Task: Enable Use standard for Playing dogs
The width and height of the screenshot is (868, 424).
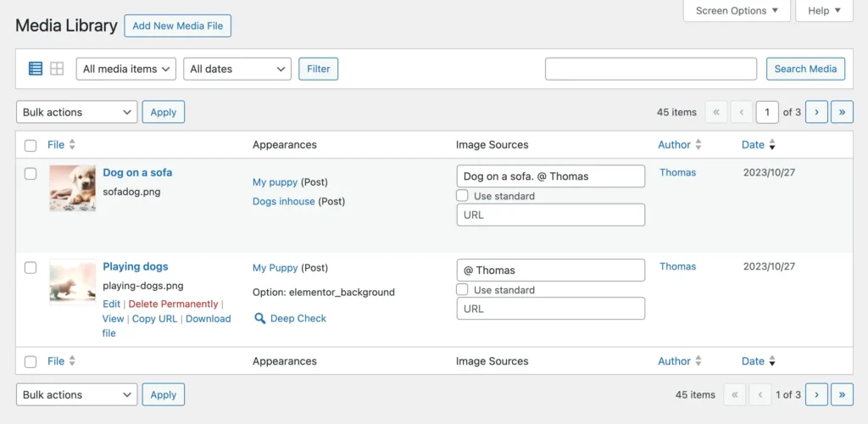Action: click(462, 290)
